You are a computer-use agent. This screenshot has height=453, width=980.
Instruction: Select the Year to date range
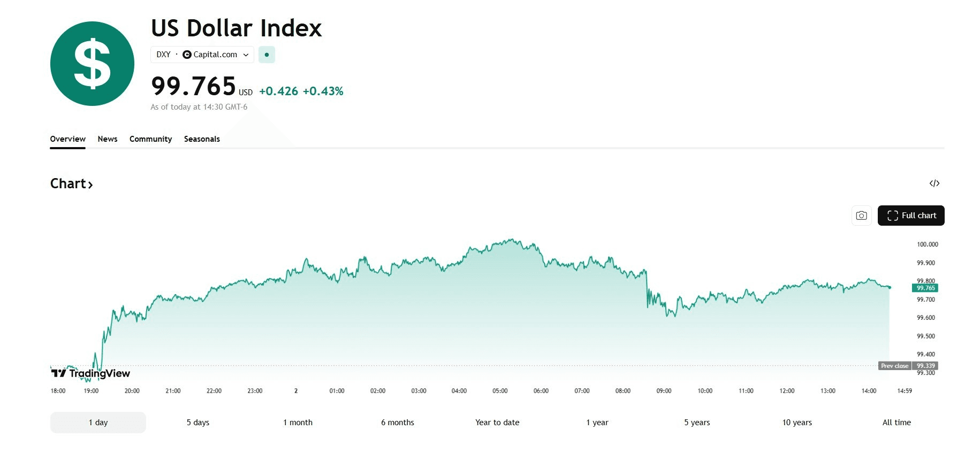click(x=497, y=423)
